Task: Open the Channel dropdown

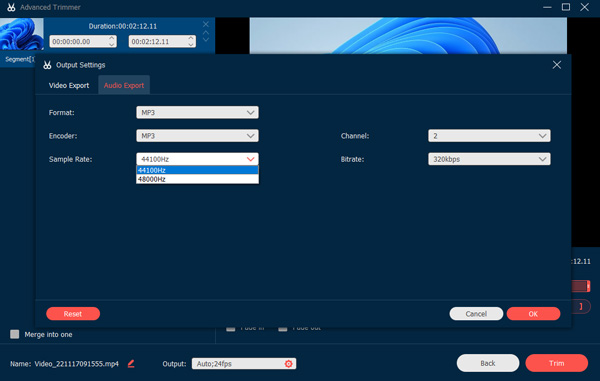Action: 489,136
